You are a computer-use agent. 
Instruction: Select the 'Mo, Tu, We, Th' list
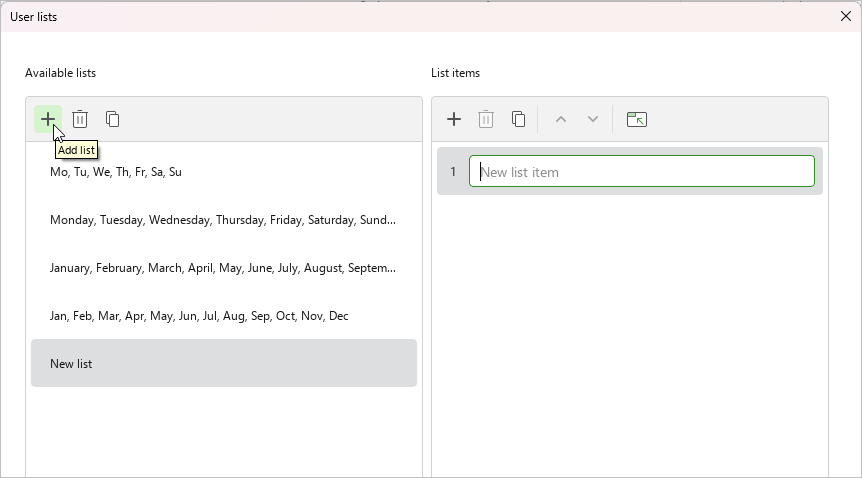tap(224, 172)
